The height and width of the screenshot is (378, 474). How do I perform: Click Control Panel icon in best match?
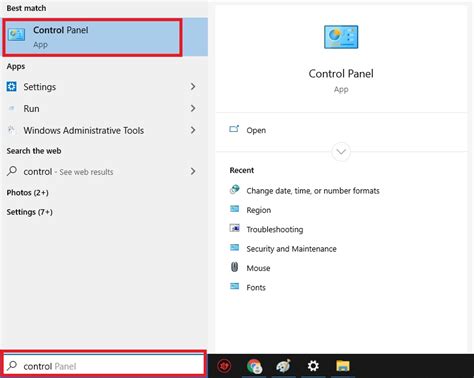(16, 35)
